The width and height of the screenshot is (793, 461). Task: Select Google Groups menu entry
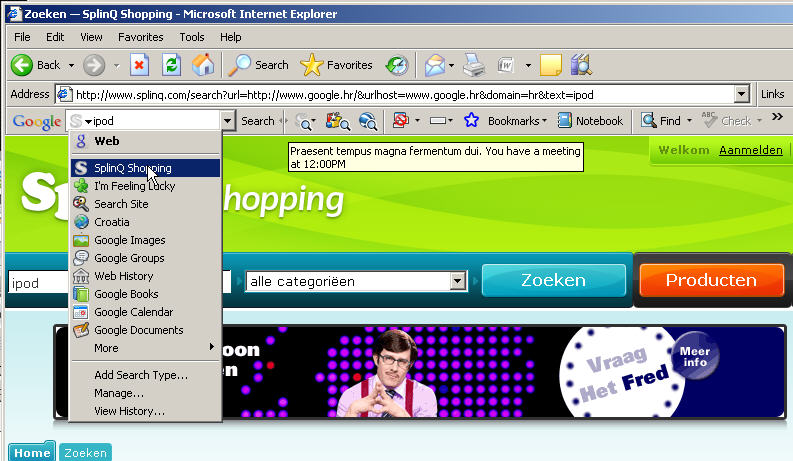(x=145, y=258)
